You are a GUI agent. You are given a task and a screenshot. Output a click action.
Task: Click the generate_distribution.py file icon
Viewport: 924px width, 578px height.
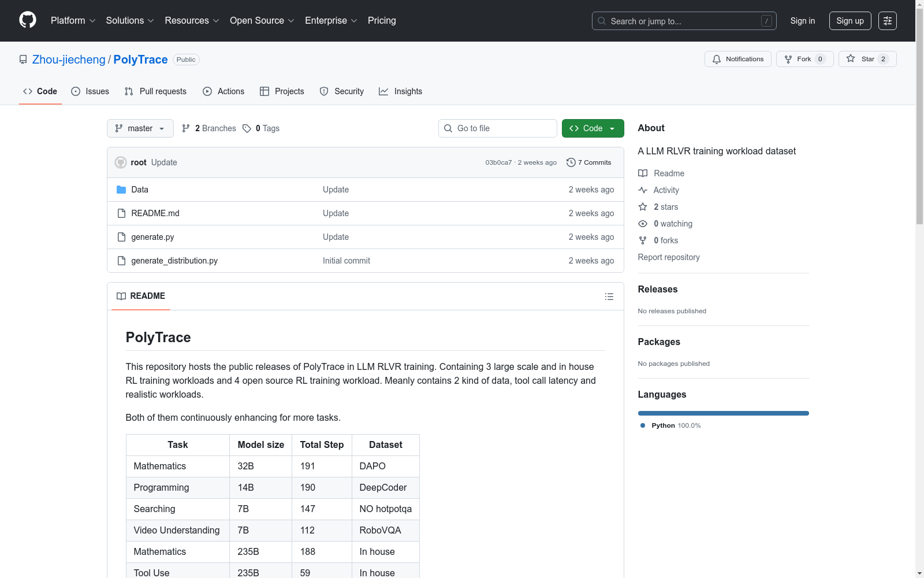121,261
